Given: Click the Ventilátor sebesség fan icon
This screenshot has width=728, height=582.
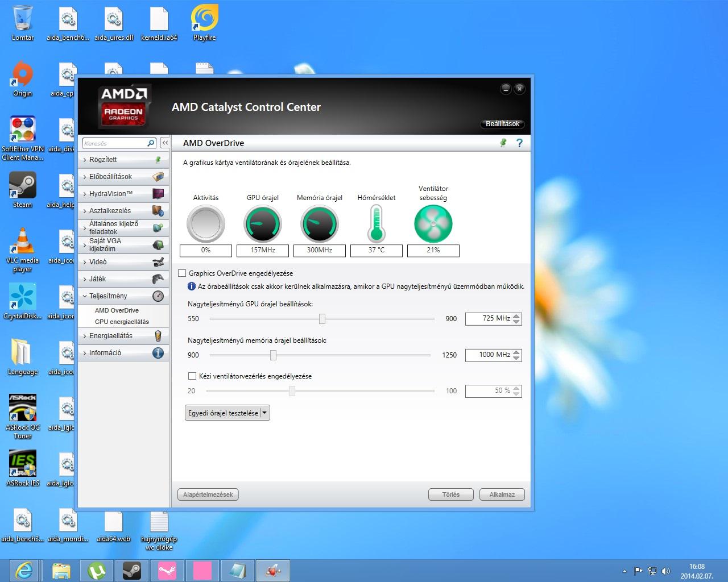Looking at the screenshot, I should pos(433,224).
